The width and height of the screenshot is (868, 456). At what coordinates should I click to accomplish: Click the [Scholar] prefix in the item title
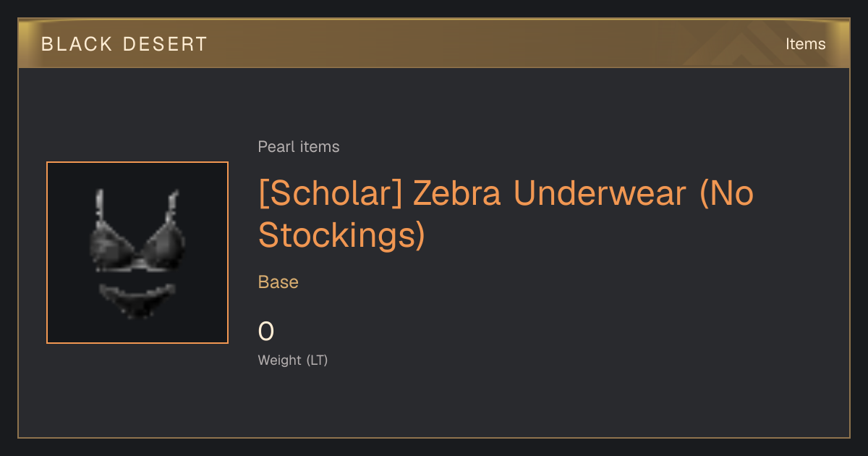[x=331, y=194]
